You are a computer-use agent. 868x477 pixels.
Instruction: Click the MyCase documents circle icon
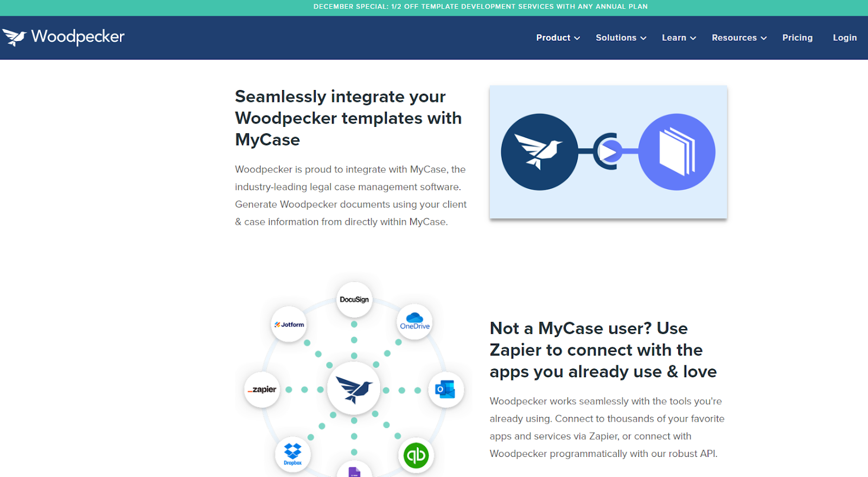[x=676, y=152]
